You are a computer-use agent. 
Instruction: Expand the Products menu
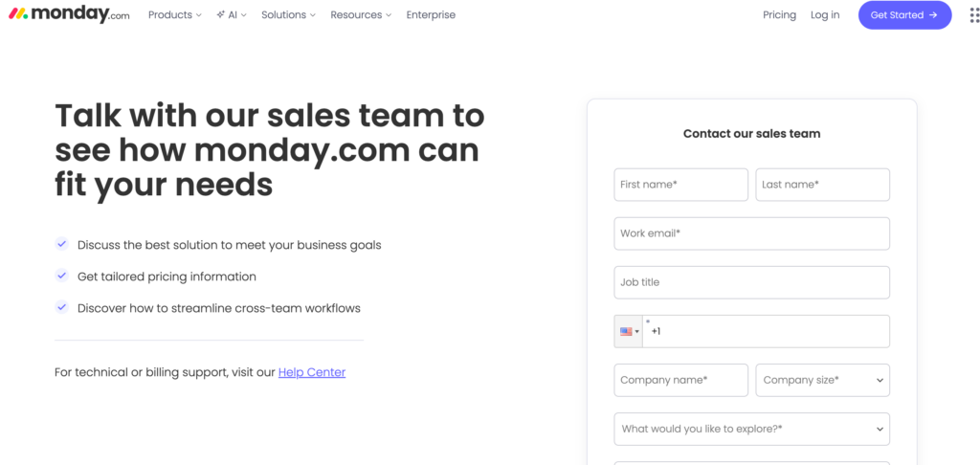coord(174,15)
